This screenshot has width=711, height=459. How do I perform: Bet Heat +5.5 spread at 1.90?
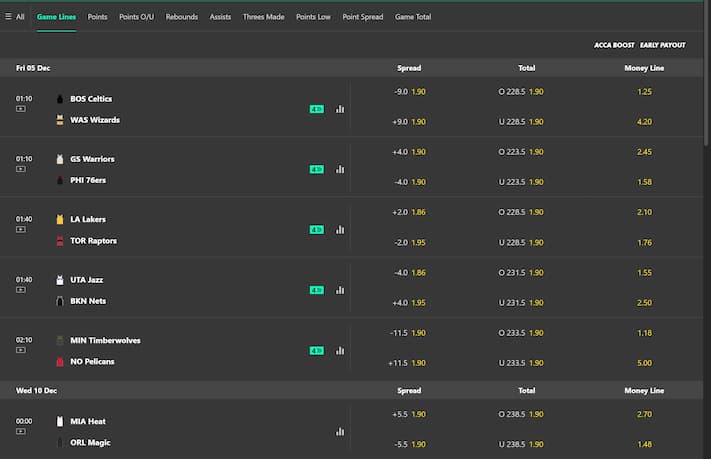click(x=409, y=414)
